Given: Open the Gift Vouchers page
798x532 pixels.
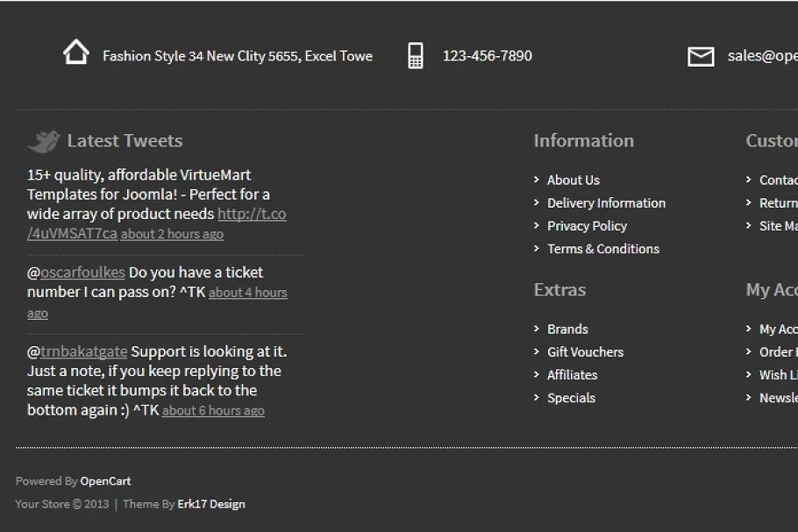Looking at the screenshot, I should [585, 351].
